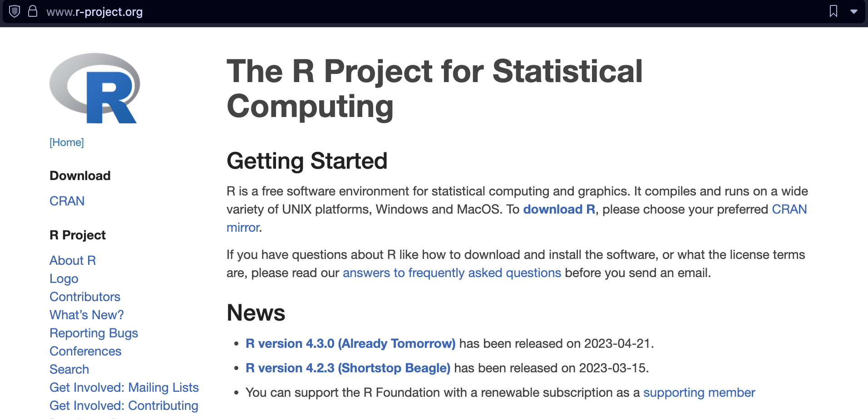Open the Reporting Bugs page
868x419 pixels.
tap(94, 333)
